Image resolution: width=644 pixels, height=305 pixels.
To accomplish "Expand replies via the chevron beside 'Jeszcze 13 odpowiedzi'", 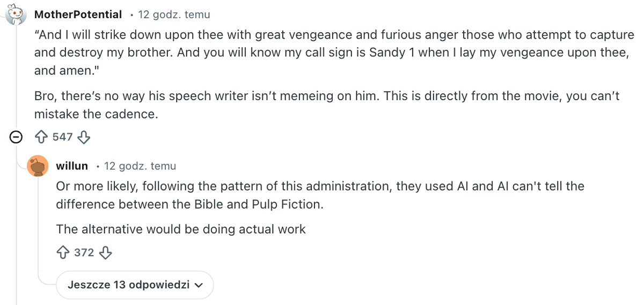I will pos(199,285).
